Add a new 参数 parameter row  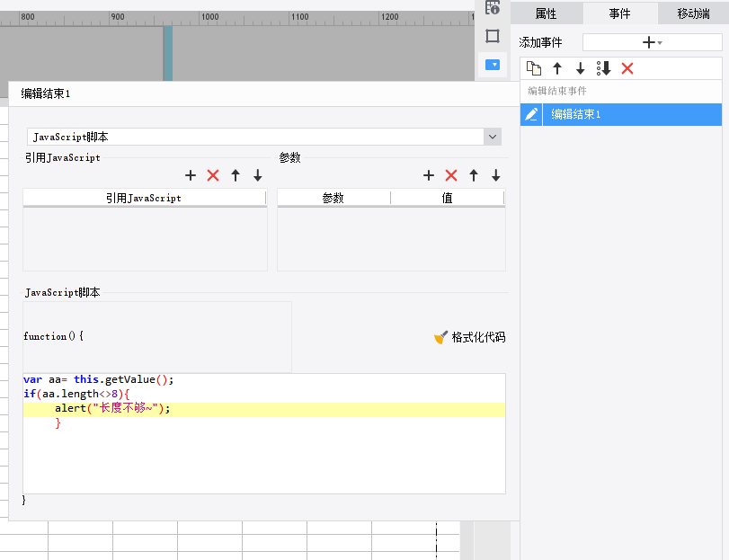pyautogui.click(x=429, y=175)
